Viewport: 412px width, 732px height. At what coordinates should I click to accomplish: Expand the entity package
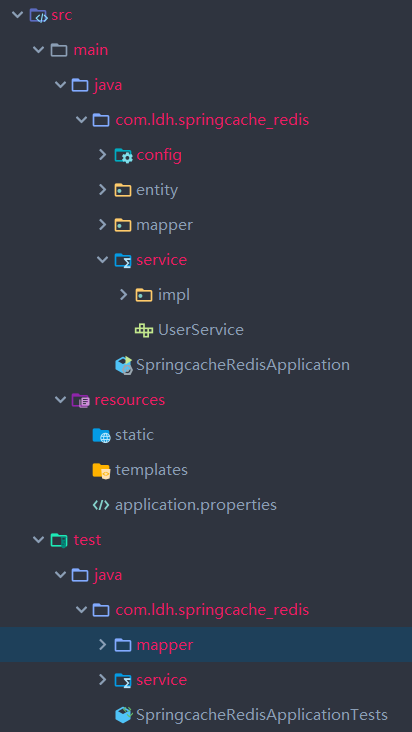point(103,190)
